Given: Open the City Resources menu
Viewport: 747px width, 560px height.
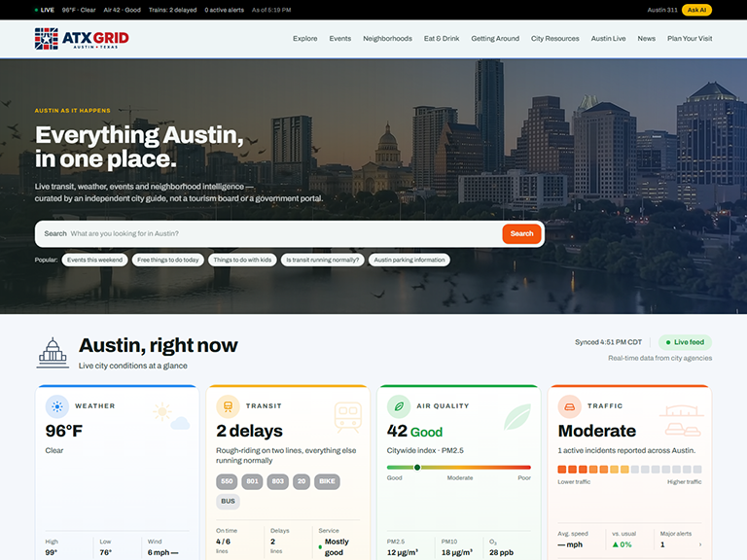Looking at the screenshot, I should point(555,39).
